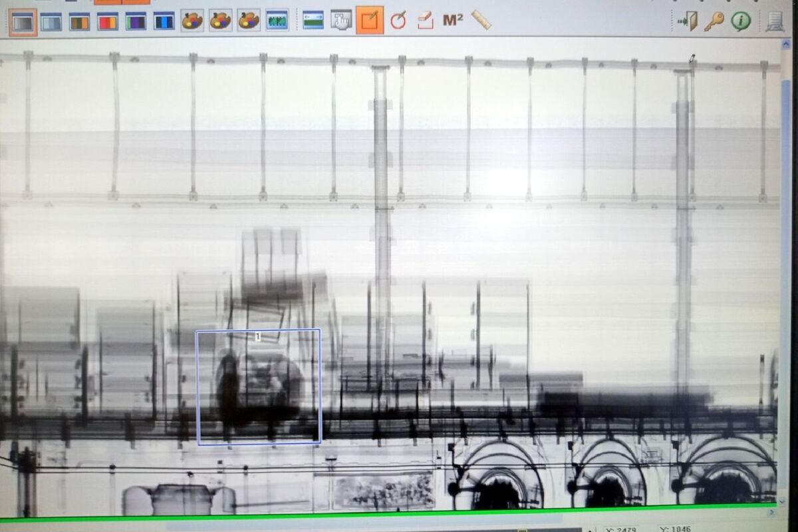The height and width of the screenshot is (532, 798).
Task: Open the first color palette icon
Action: [x=192, y=21]
